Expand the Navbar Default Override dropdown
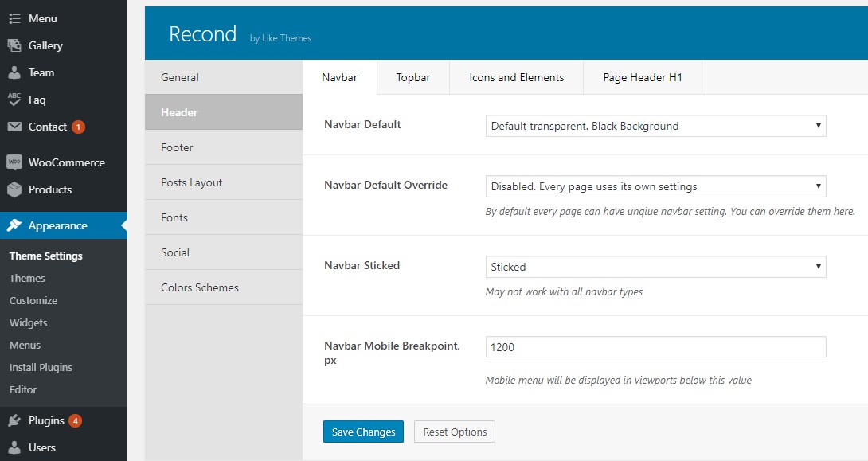The height and width of the screenshot is (461, 868). click(655, 186)
